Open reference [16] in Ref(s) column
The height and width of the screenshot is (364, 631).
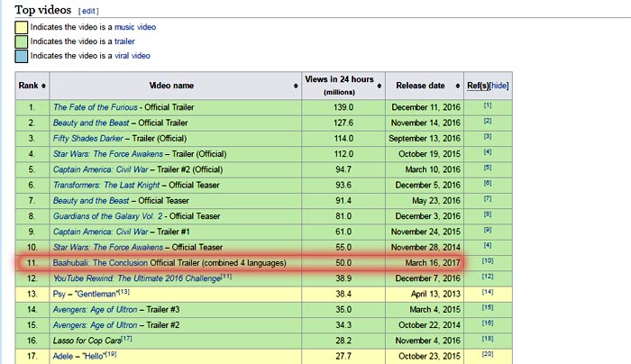pos(488,323)
